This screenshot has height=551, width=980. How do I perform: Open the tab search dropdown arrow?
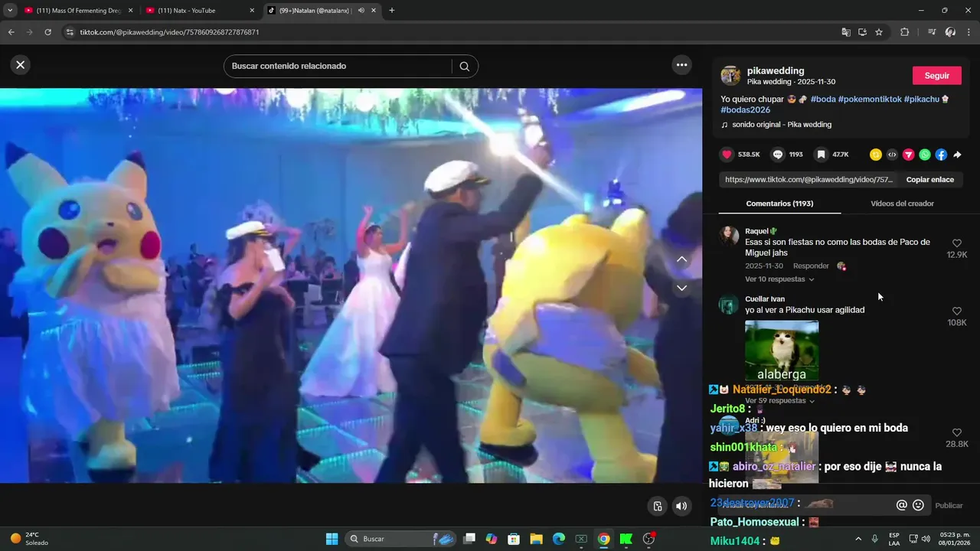coord(10,11)
